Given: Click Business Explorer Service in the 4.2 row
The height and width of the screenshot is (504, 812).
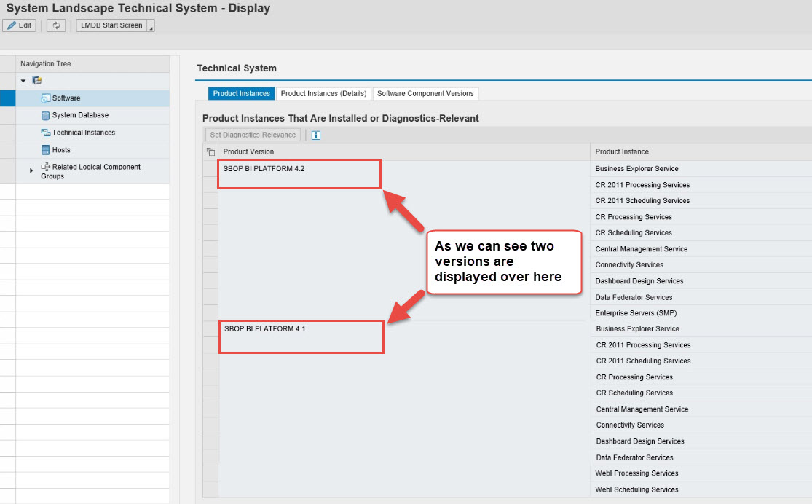Looking at the screenshot, I should pyautogui.click(x=636, y=169).
